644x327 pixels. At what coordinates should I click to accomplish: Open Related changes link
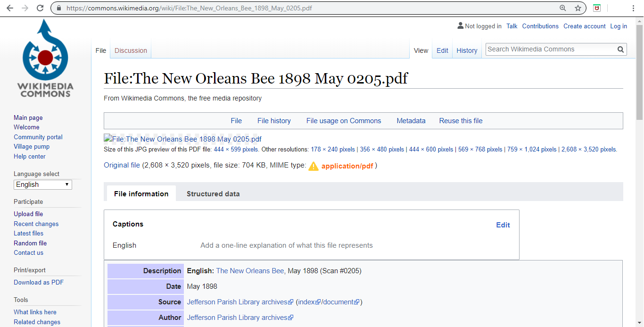37,322
